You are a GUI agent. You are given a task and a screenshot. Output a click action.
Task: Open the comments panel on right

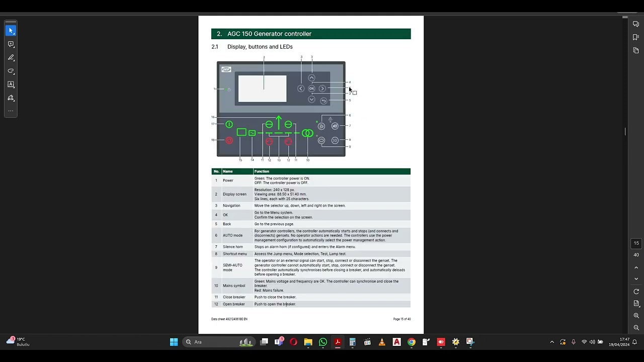636,24
